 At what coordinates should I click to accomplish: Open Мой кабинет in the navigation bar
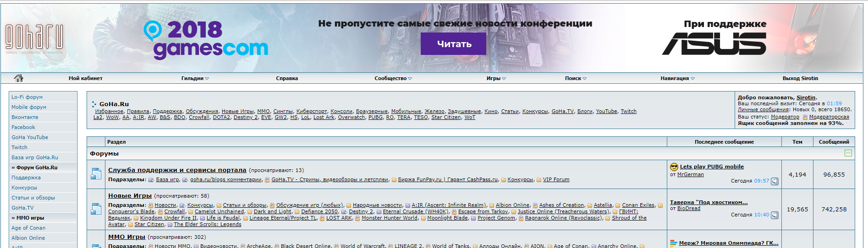point(86,79)
